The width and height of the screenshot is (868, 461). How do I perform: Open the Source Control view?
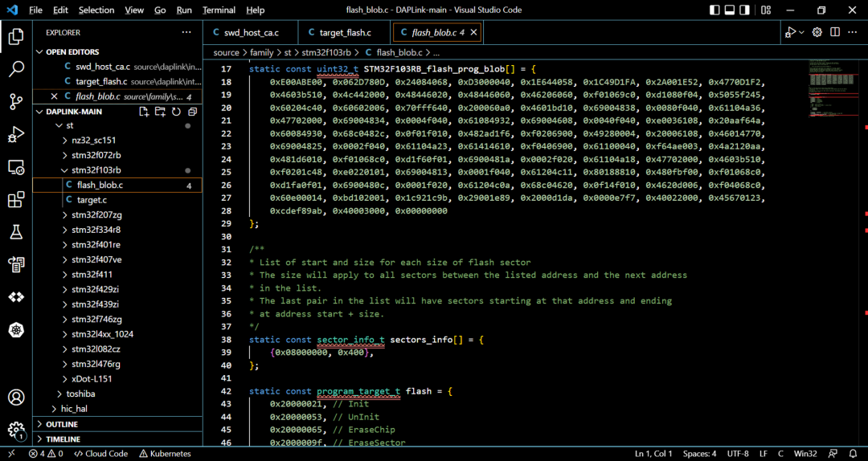coord(16,101)
